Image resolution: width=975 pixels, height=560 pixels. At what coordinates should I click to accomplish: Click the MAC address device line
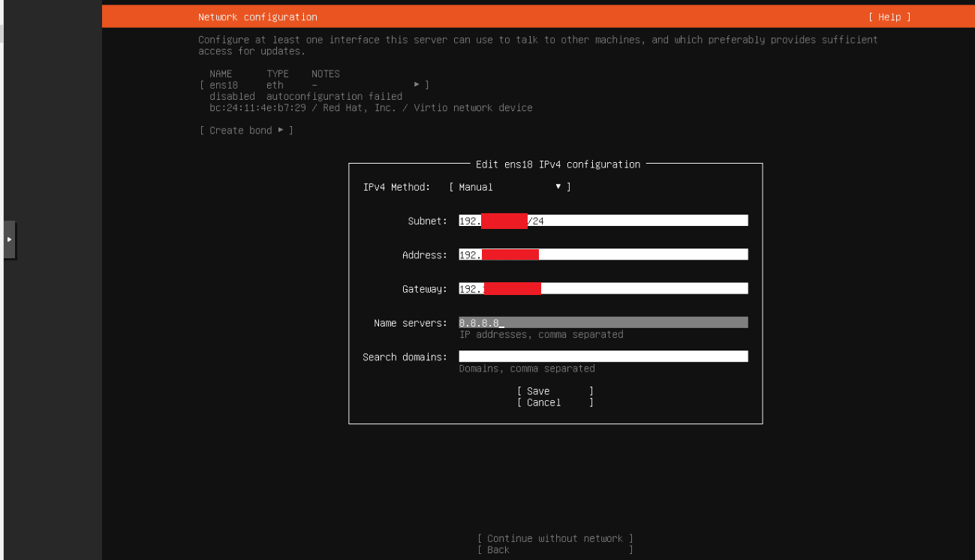coord(371,107)
